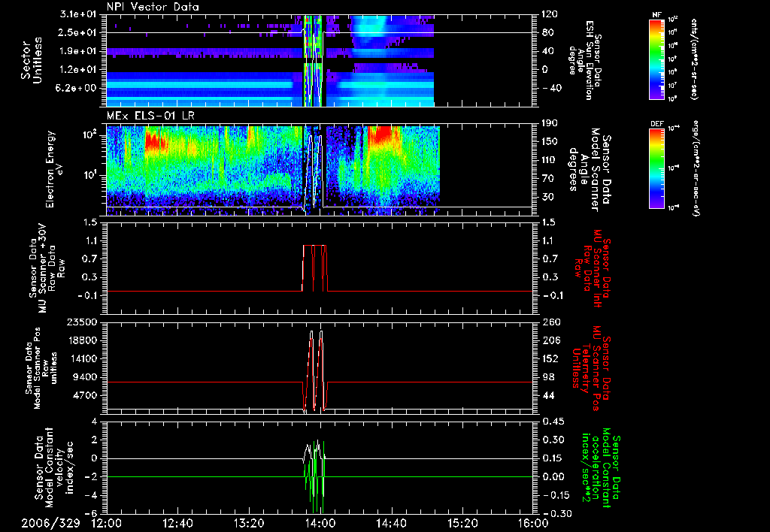This screenshot has width=770, height=532.
Task: Click the NF label above the color bar
Action: [656, 15]
